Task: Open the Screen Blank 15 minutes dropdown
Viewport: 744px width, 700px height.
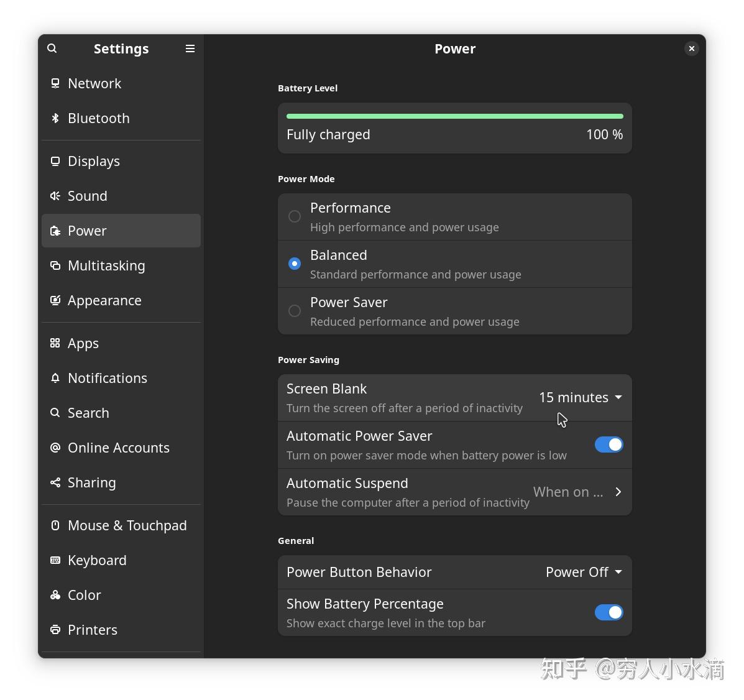Action: click(580, 397)
